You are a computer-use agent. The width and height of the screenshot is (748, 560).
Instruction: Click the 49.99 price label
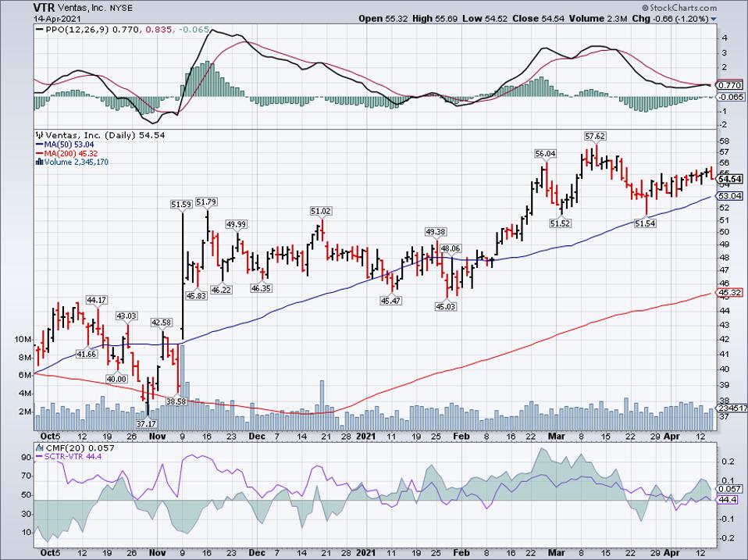point(236,224)
